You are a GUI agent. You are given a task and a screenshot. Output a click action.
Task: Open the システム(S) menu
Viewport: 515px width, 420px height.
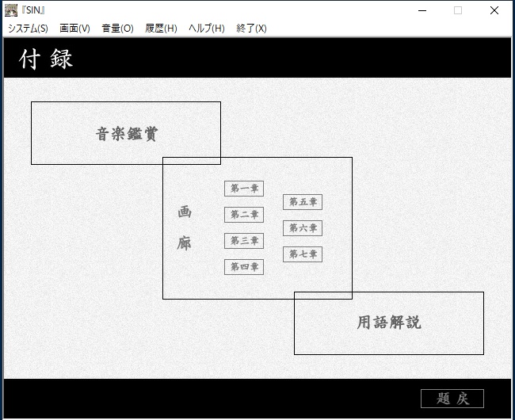pyautogui.click(x=28, y=29)
